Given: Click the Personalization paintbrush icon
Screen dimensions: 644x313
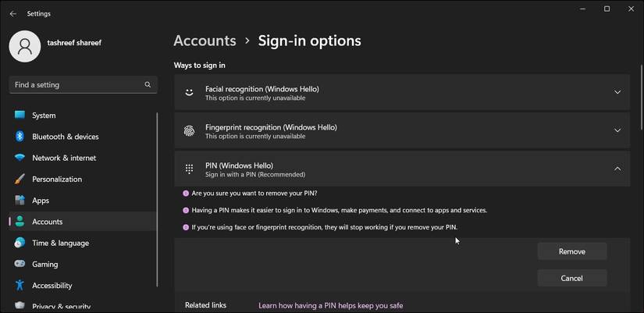Looking at the screenshot, I should tap(20, 179).
